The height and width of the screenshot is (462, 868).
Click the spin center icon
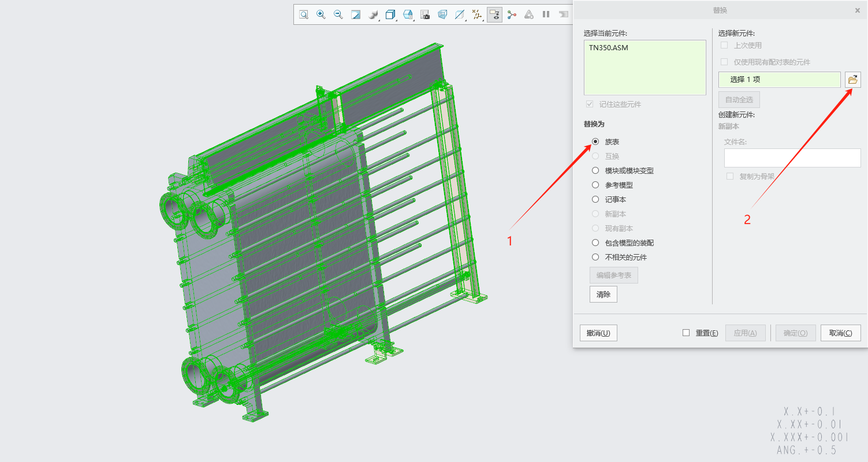coord(512,14)
